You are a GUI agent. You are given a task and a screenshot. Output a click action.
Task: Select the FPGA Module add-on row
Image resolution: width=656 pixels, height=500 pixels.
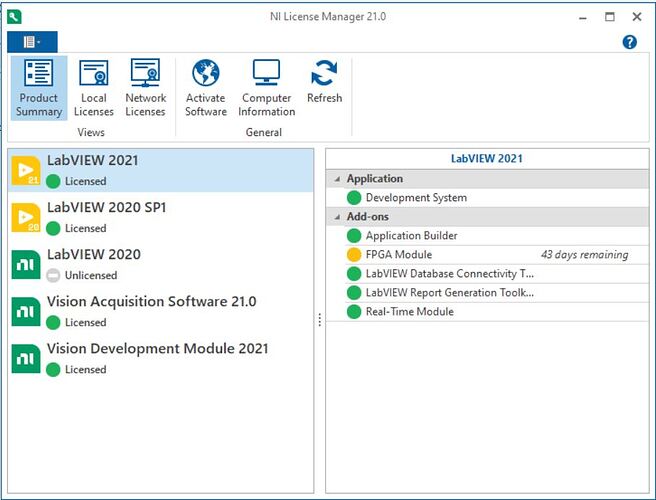pos(497,254)
